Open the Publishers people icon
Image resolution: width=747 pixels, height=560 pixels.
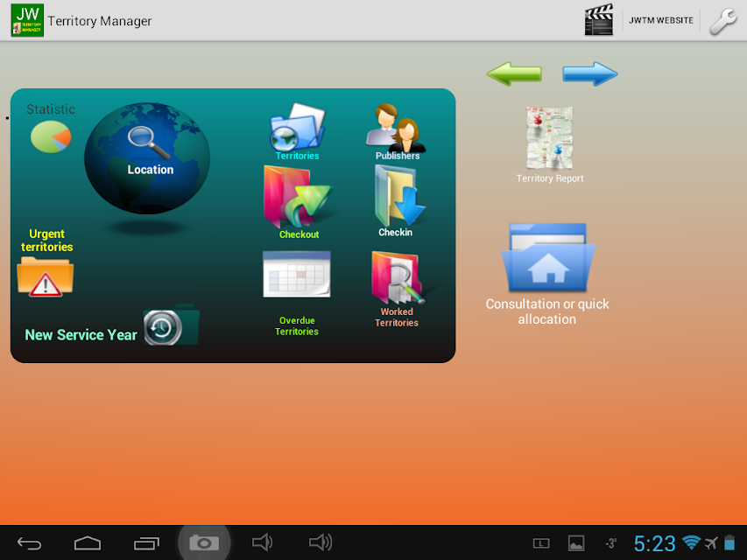[396, 127]
